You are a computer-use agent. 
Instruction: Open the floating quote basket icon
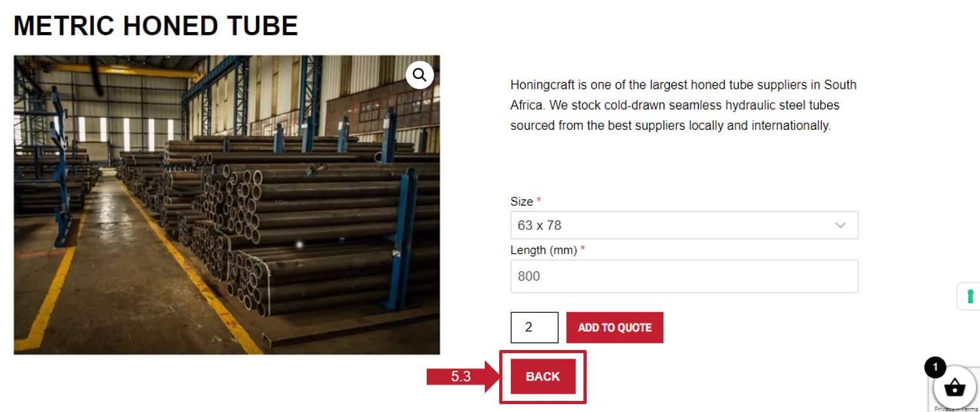click(x=955, y=388)
